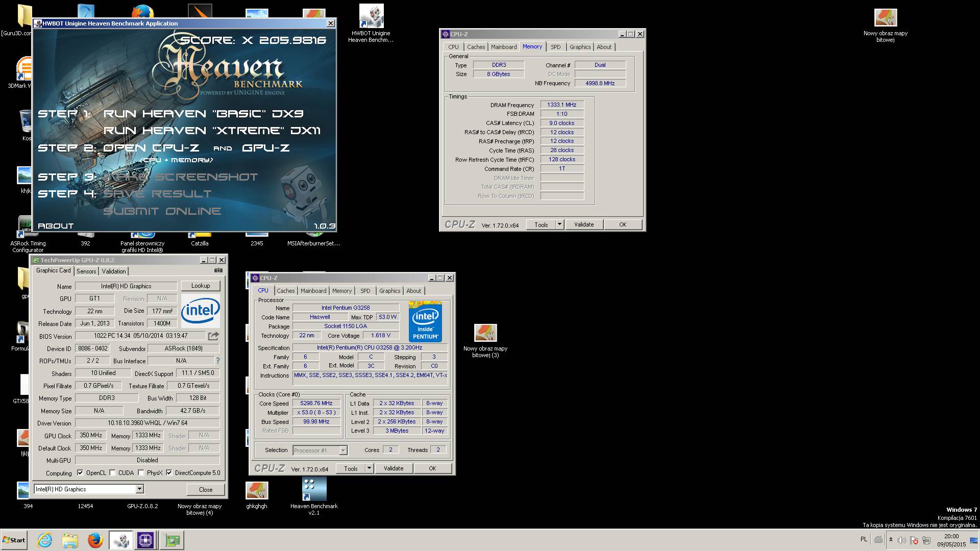This screenshot has height=551, width=980.
Task: Click the DRAM Frequency value 1333.1 MHz
Action: 562,105
